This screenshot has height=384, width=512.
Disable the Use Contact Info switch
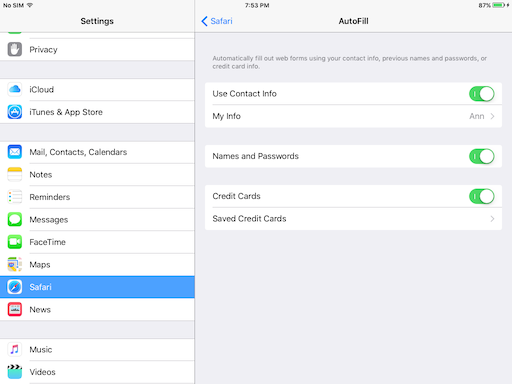481,94
